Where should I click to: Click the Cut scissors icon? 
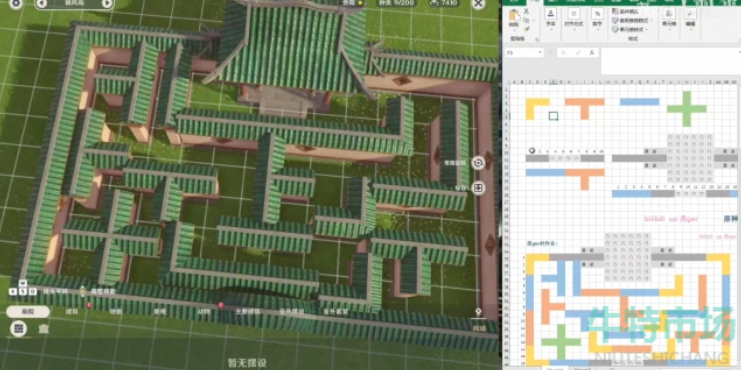[526, 12]
